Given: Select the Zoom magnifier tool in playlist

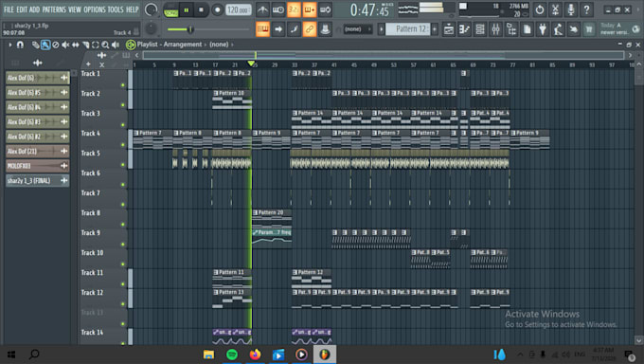Looking at the screenshot, I should pos(105,45).
